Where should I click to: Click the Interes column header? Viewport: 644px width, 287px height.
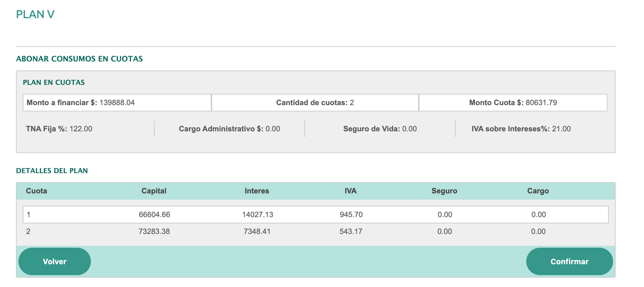[x=257, y=191]
